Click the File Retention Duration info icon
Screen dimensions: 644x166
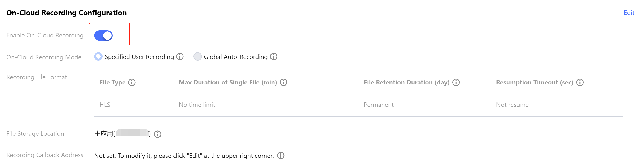456,82
